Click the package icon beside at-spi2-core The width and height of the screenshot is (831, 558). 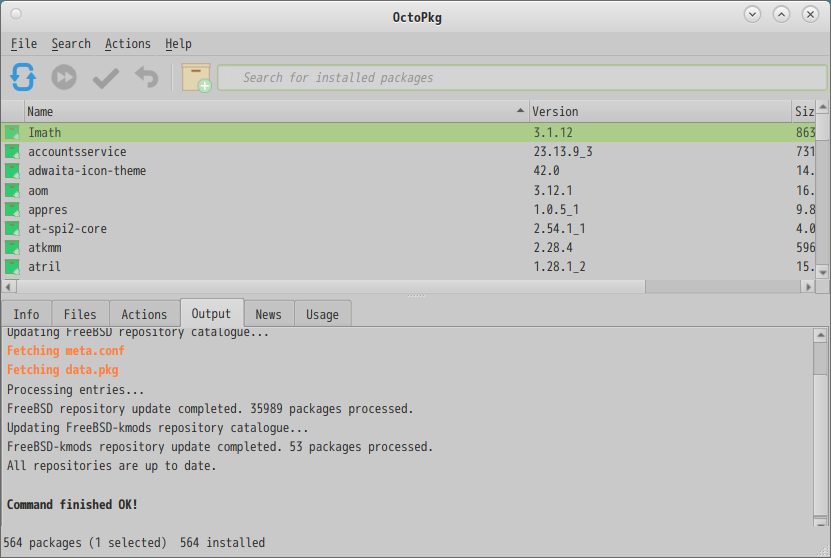[x=12, y=228]
